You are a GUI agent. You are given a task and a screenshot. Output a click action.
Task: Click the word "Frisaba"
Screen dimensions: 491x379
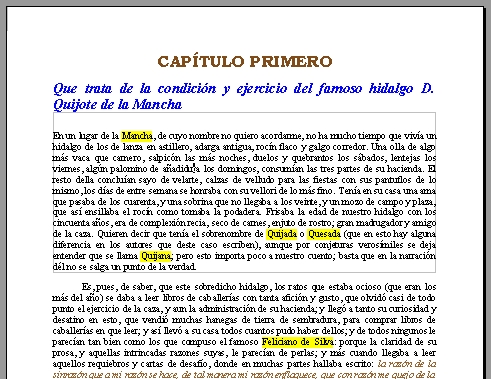(280, 212)
